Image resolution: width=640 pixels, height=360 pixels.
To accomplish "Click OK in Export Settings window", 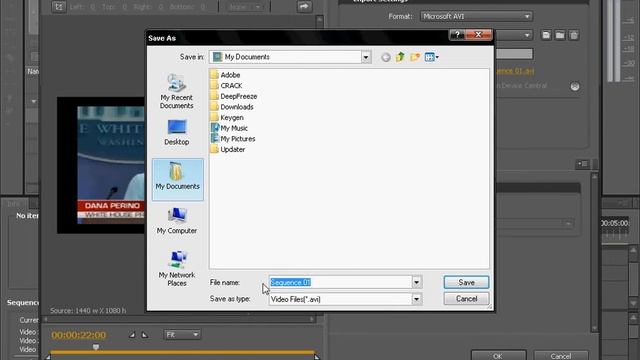I will click(498, 355).
